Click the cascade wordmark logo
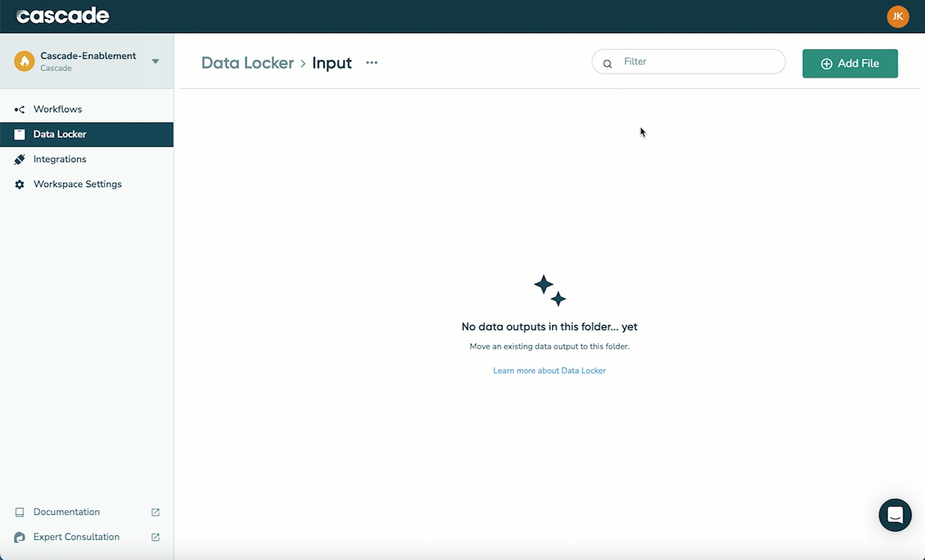Image resolution: width=925 pixels, height=560 pixels. pos(62,15)
